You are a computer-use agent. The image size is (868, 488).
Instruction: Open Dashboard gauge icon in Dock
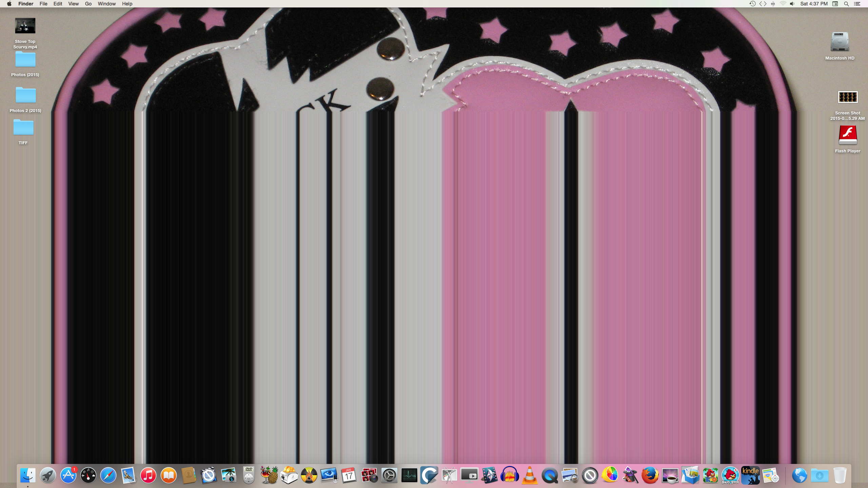(88, 475)
